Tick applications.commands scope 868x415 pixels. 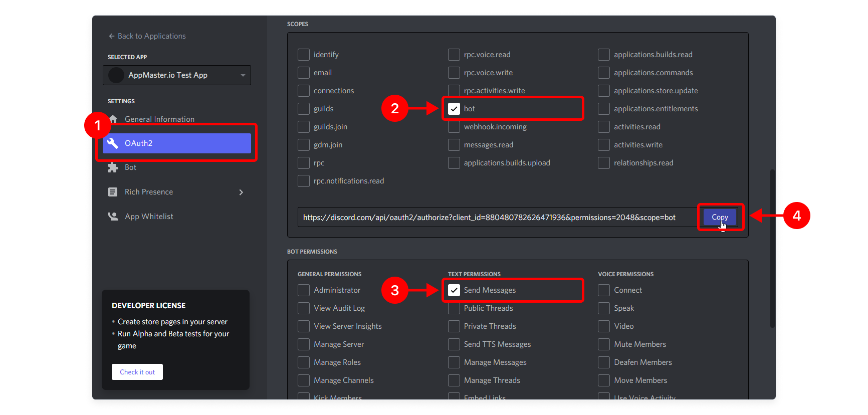(x=604, y=73)
